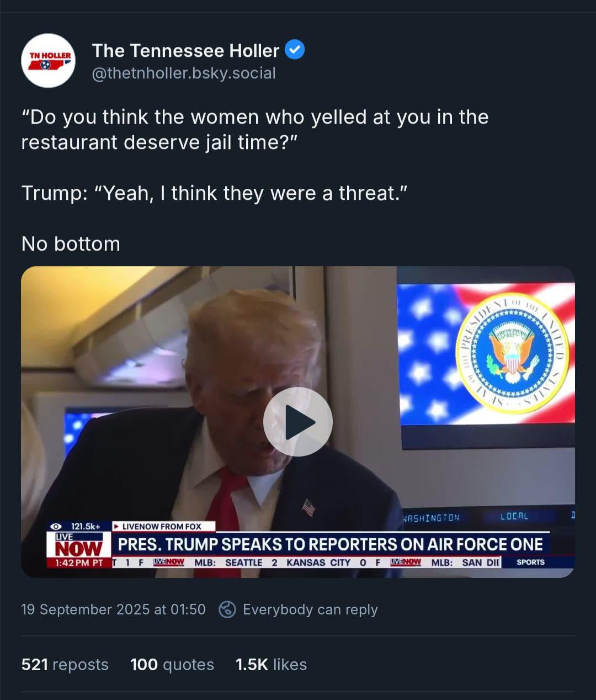View the 521 reposts list
The width and height of the screenshot is (596, 700).
[65, 664]
